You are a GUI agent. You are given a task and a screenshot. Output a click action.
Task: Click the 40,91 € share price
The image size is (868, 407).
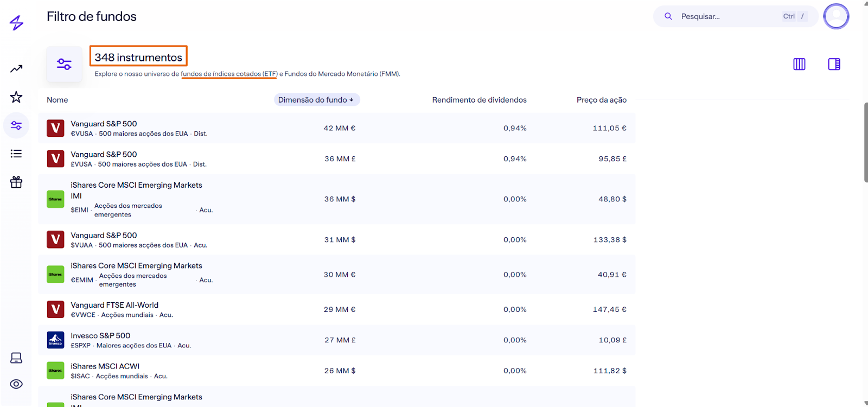(x=612, y=275)
